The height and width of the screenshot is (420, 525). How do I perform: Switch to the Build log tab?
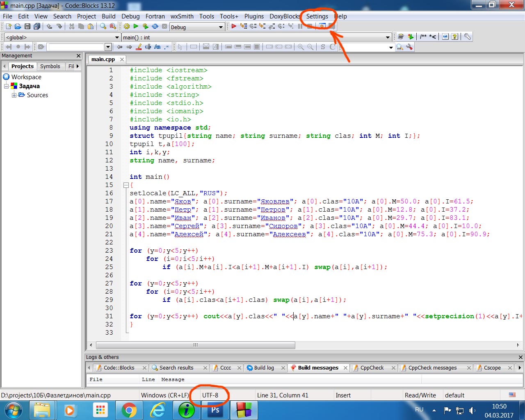tap(264, 368)
